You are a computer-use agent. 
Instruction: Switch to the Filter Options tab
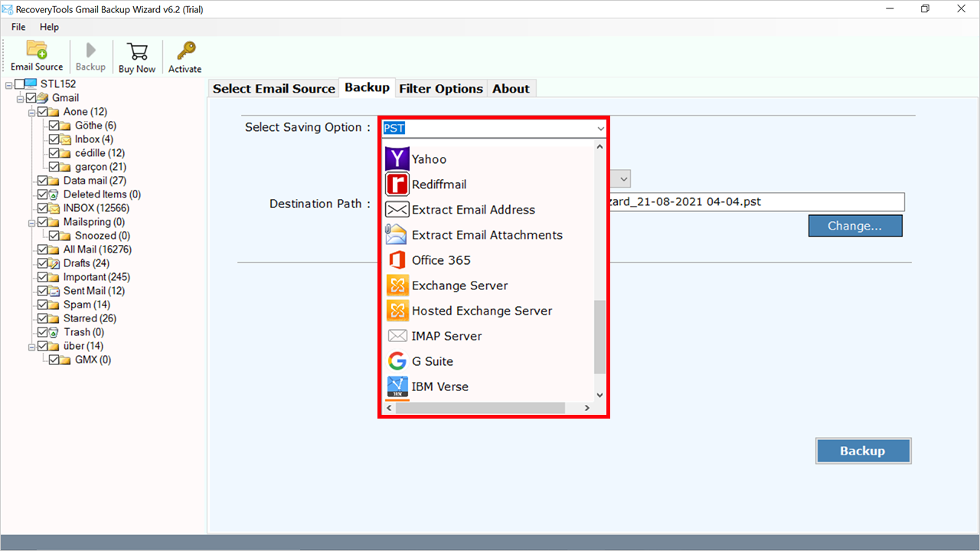tap(441, 89)
